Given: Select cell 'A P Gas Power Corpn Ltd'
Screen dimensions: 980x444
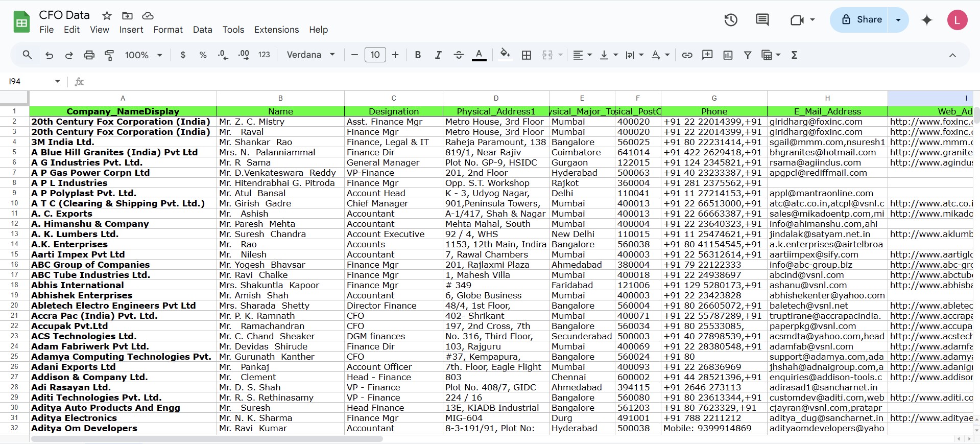Looking at the screenshot, I should 123,173.
